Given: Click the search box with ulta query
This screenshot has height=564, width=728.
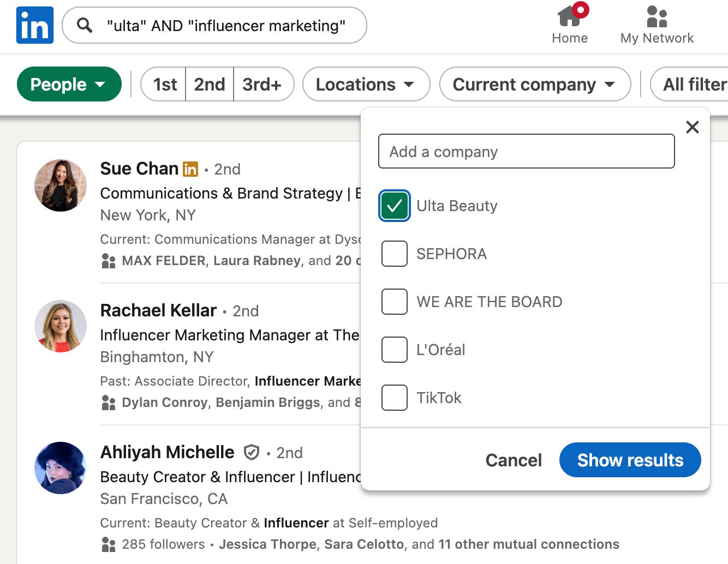Looking at the screenshot, I should pyautogui.click(x=214, y=25).
